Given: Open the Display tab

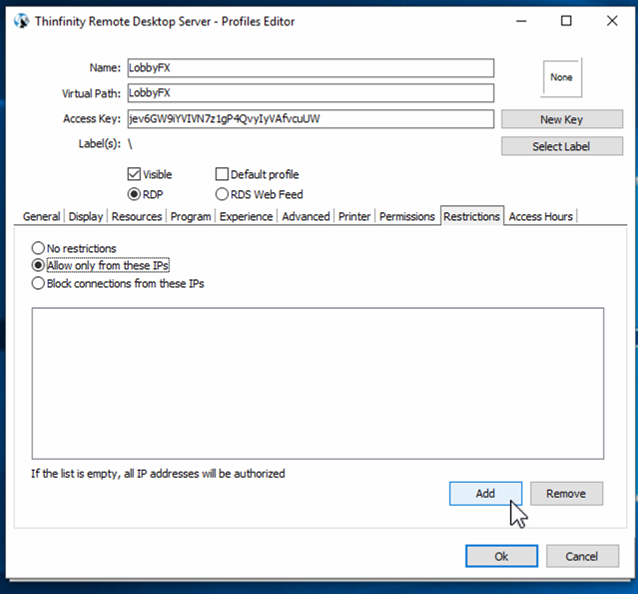Looking at the screenshot, I should (x=86, y=216).
